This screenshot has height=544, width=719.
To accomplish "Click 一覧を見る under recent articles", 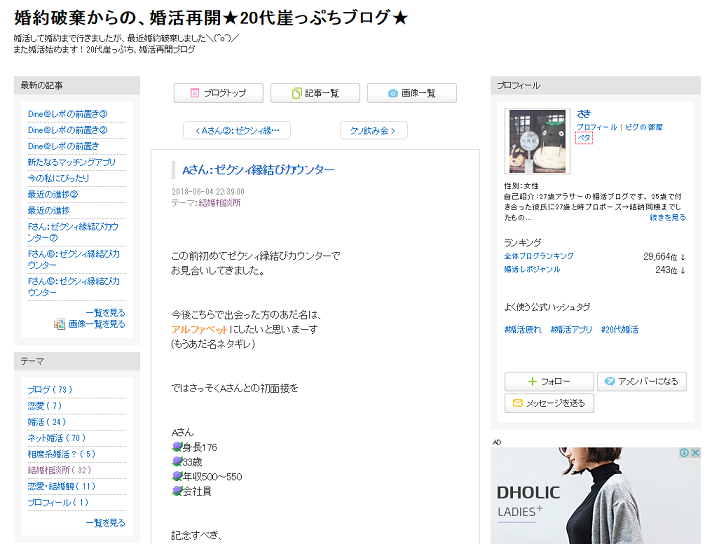I will 105,313.
